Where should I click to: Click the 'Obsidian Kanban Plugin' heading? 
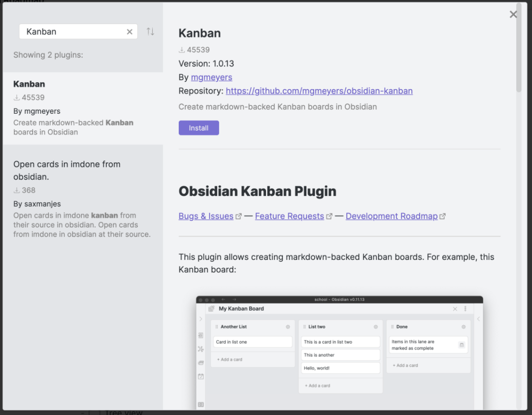click(x=258, y=191)
